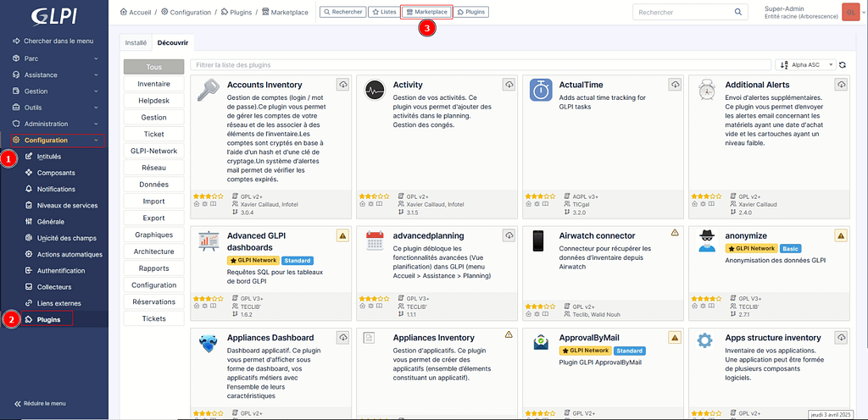
Task: Click install icon on Additional Alerts card
Action: (841, 85)
